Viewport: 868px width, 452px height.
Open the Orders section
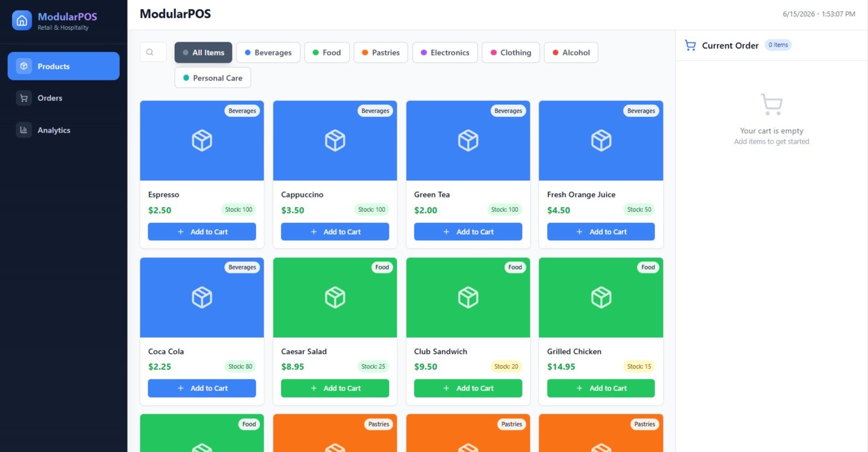coord(63,98)
